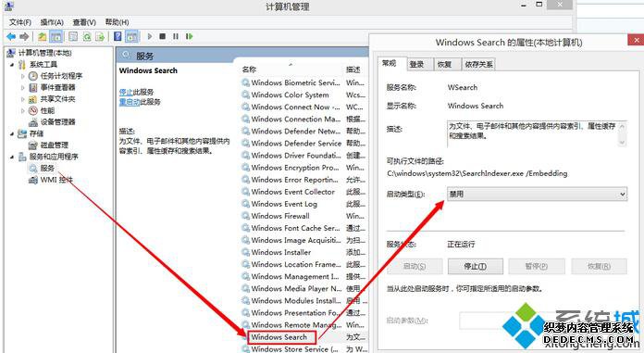
Task: Select Device Manager (设备管理器) tree node
Action: point(57,121)
